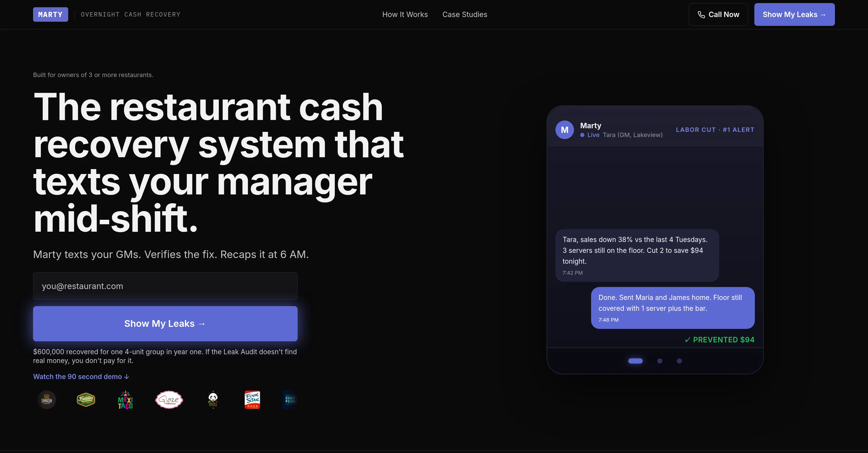Click Marty's M avatar in the chat card
The height and width of the screenshot is (453, 868).
[564, 130]
